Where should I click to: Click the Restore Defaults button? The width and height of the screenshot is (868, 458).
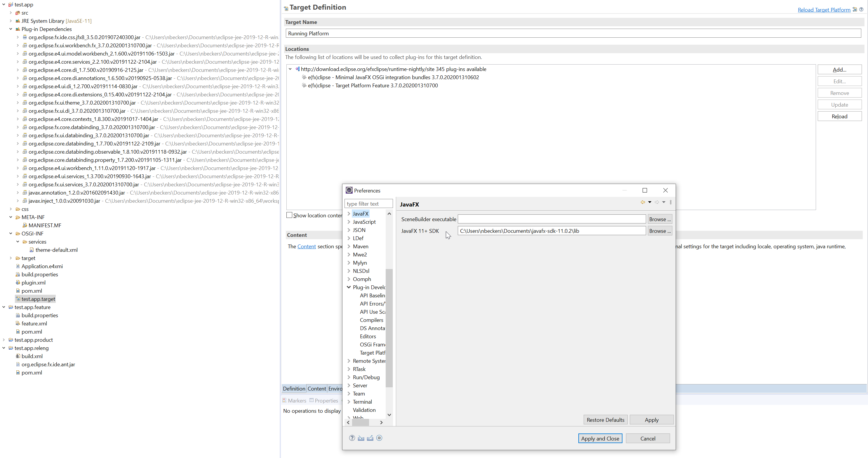[605, 419]
